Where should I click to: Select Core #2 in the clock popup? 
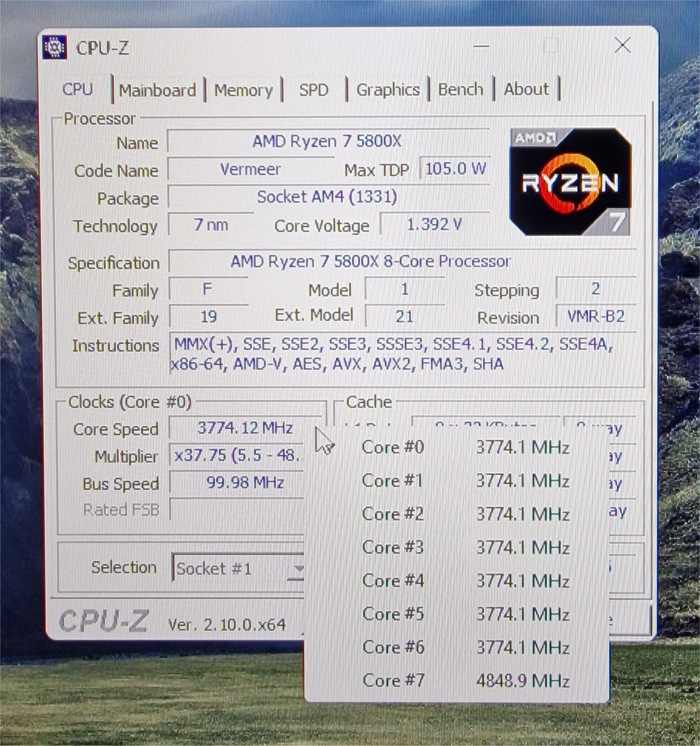[x=465, y=514]
